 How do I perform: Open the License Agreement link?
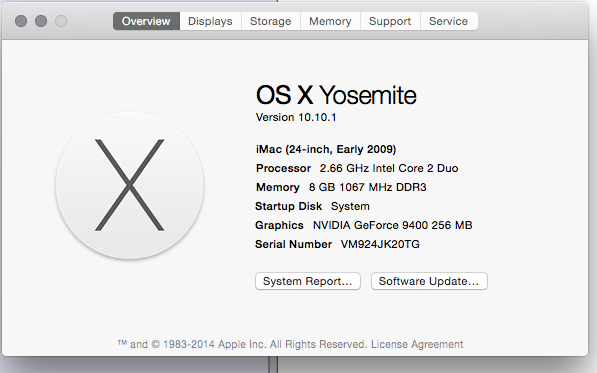click(417, 344)
